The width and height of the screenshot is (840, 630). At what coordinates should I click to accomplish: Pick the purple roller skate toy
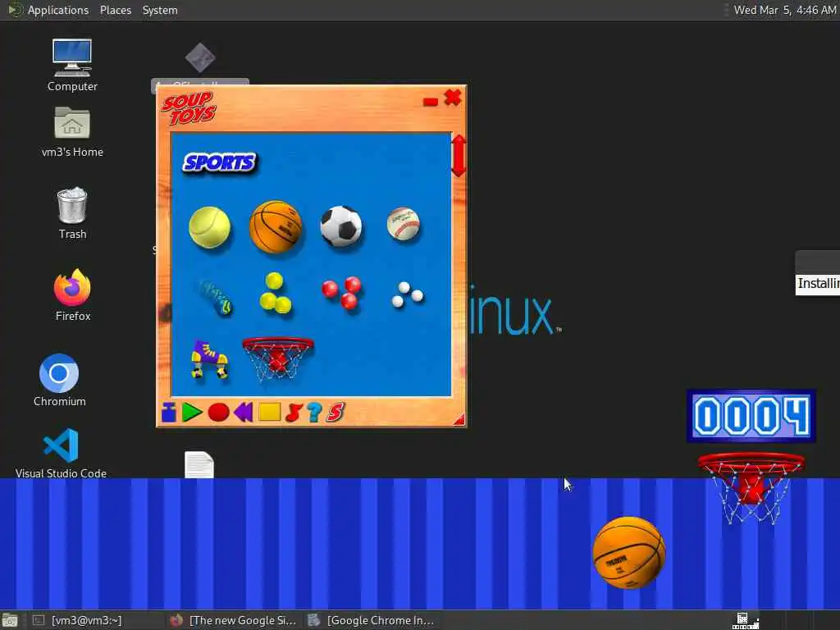point(209,359)
